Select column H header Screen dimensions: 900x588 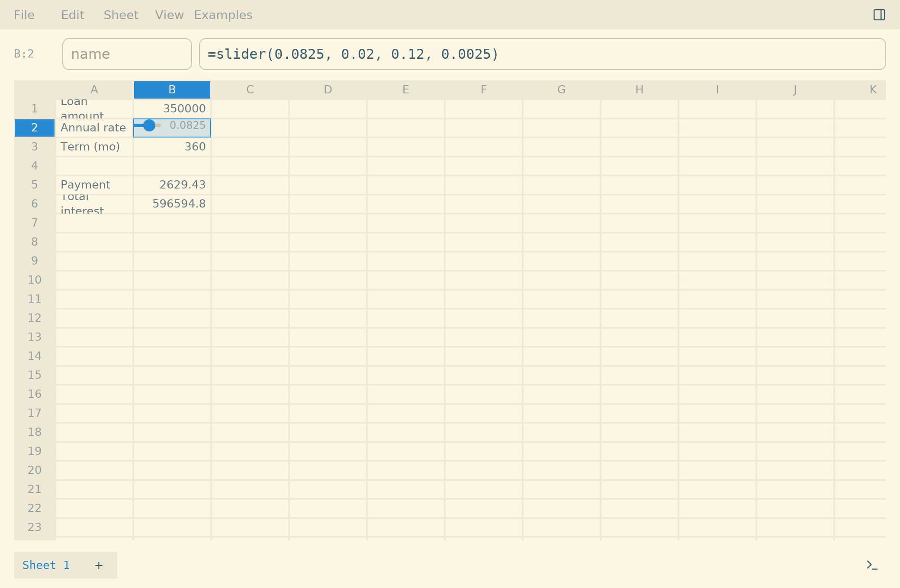(640, 90)
